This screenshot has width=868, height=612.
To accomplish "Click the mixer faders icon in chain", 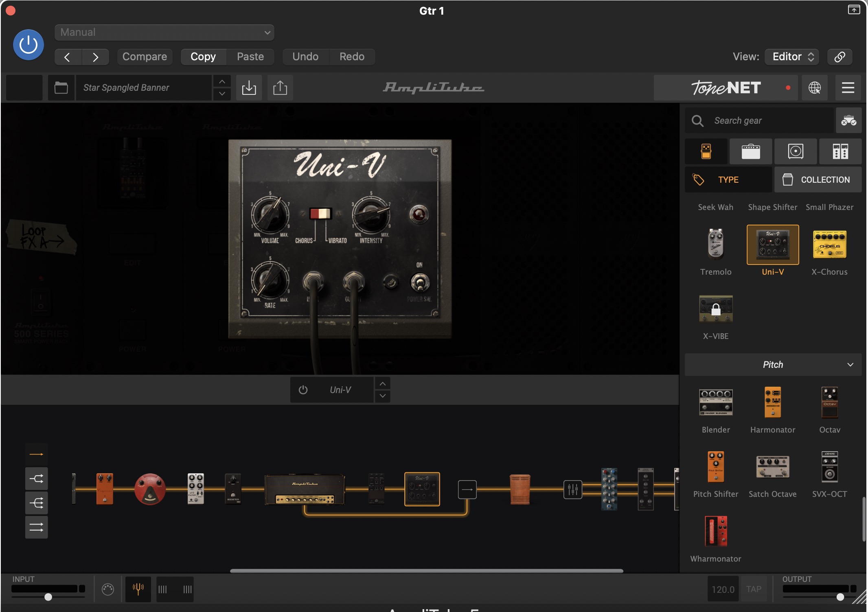I will pos(573,489).
